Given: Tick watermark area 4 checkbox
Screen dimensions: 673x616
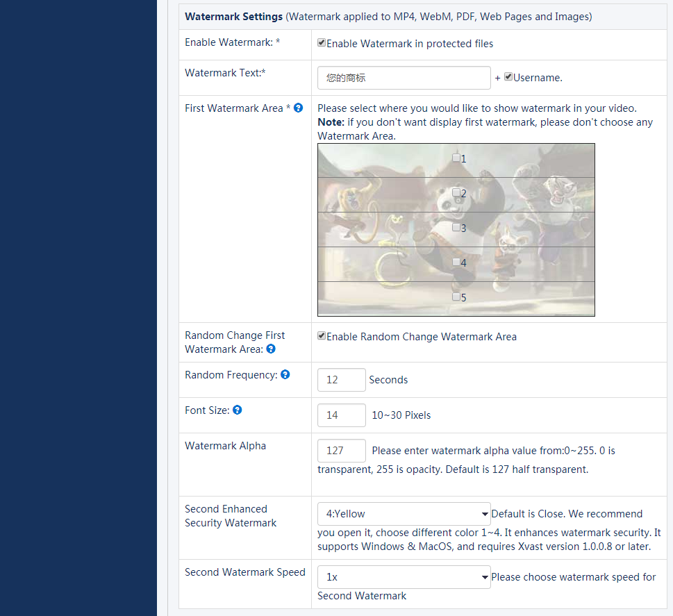Looking at the screenshot, I should pos(456,262).
